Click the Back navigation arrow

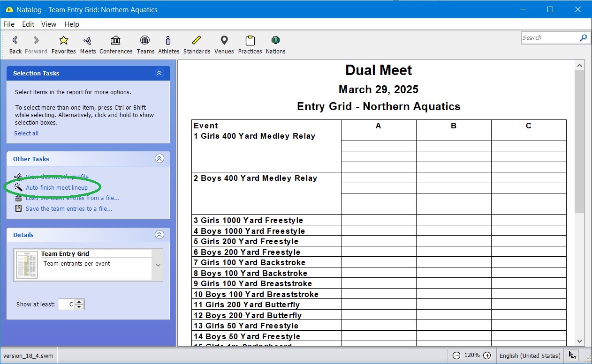15,41
